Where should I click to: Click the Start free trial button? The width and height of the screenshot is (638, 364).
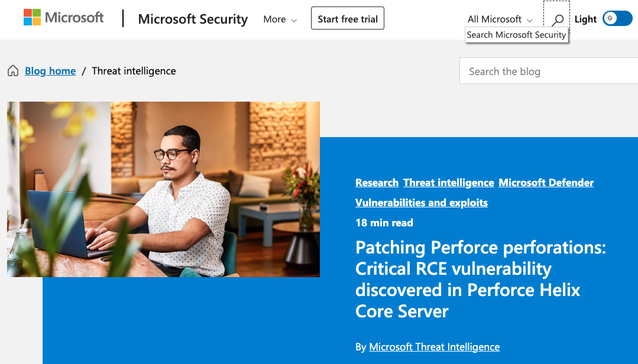coord(347,18)
